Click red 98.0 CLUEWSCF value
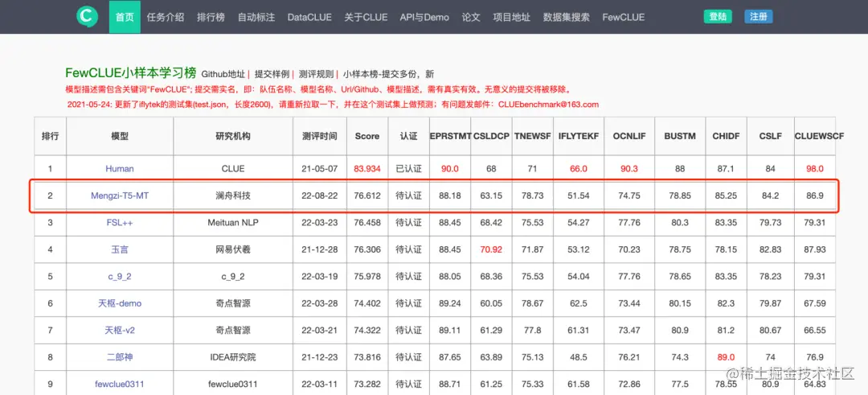 [x=814, y=168]
